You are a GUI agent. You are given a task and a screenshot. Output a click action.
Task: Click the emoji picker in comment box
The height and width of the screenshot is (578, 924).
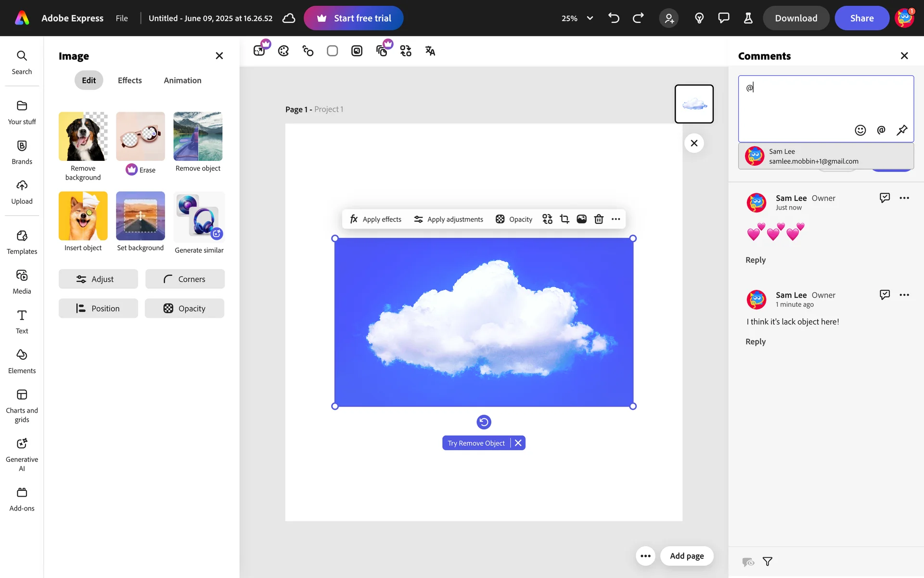[x=860, y=130]
